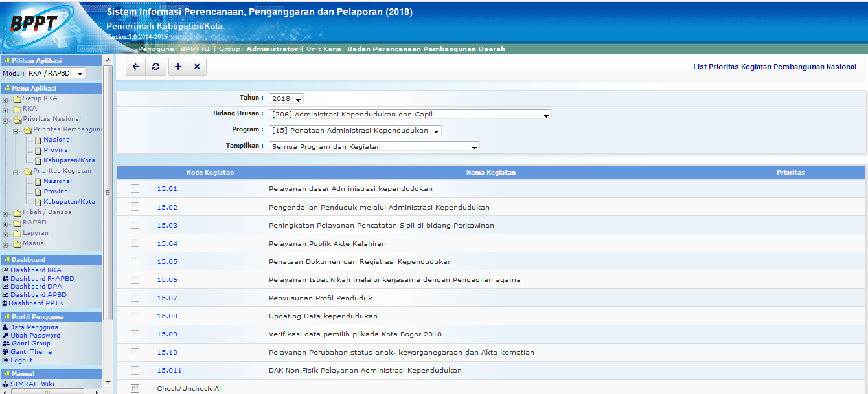Open the Bidang Urusan dropdown
Screen dimensions: 868x394
[410, 115]
